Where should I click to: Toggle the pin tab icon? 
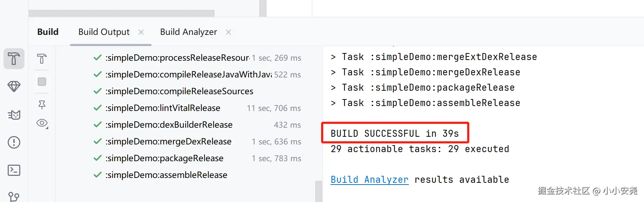coord(42,105)
